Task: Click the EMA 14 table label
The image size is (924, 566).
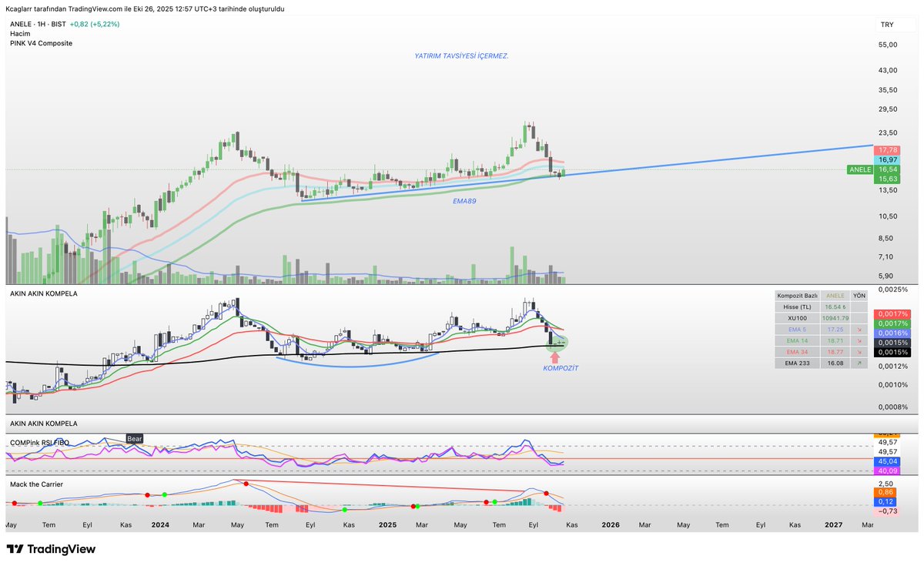Action: point(797,340)
